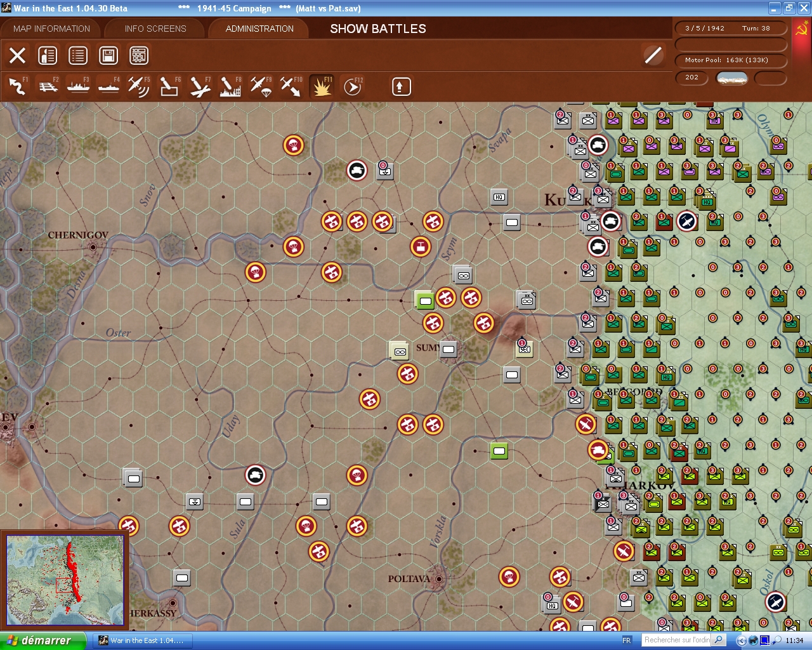Open the MAP INFORMATION tab
This screenshot has width=812, height=650.
[51, 29]
